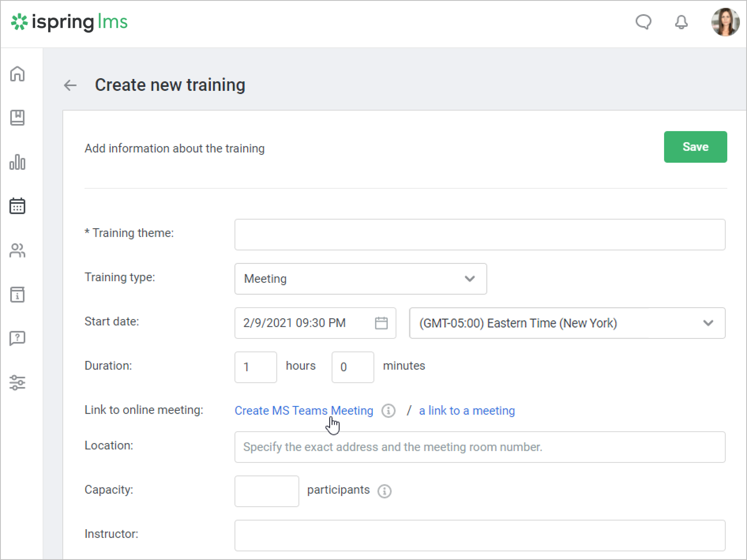747x560 pixels.
Task: Open the settings sliders icon in the sidebar
Action: tap(17, 383)
